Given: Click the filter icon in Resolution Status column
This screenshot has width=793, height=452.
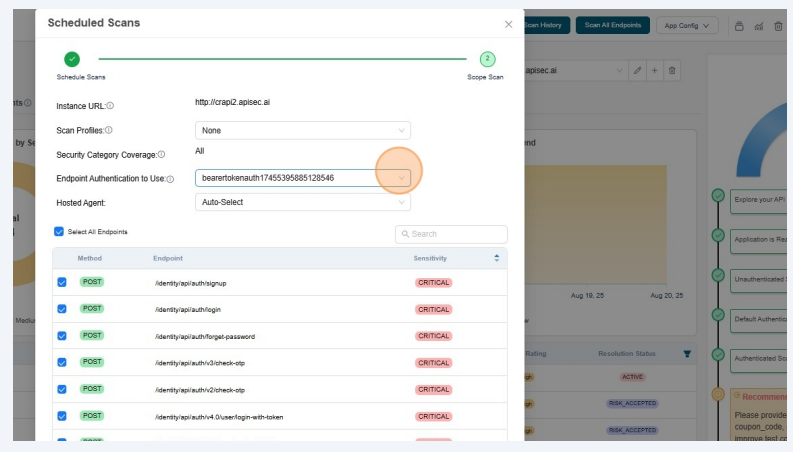Looking at the screenshot, I should pyautogui.click(x=686, y=354).
